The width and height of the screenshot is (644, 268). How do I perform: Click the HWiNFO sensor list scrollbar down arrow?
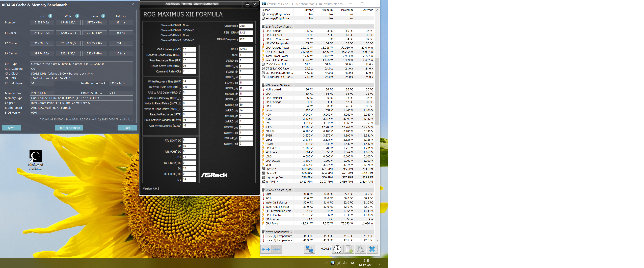[x=377, y=240]
